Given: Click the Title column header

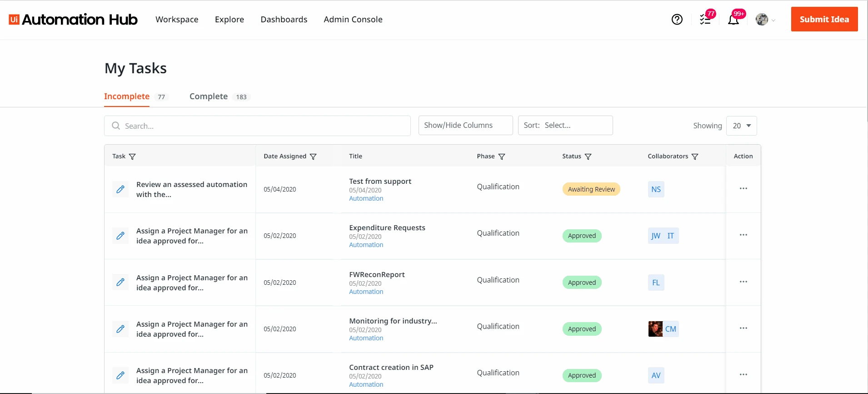Looking at the screenshot, I should (x=356, y=156).
